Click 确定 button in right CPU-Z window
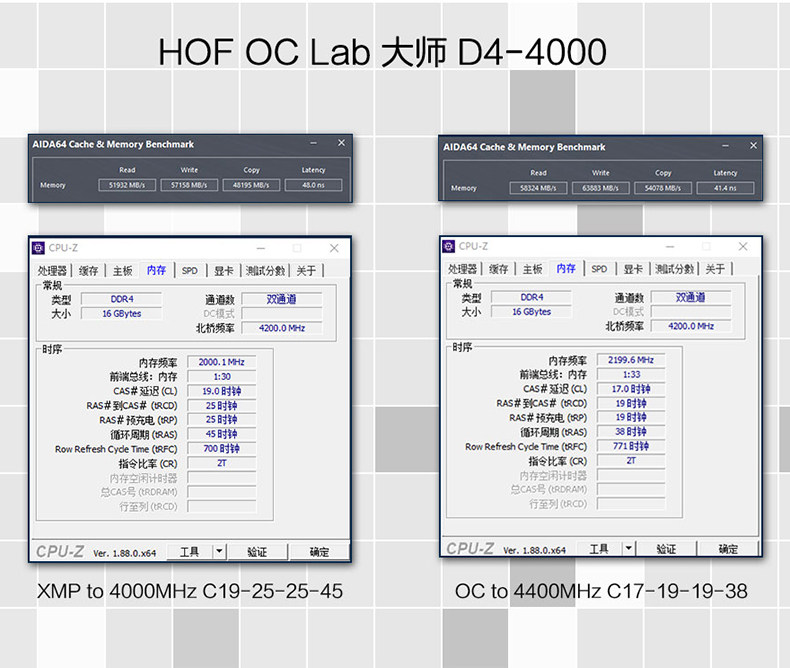Screen dimensions: 790x668 [x=729, y=549]
